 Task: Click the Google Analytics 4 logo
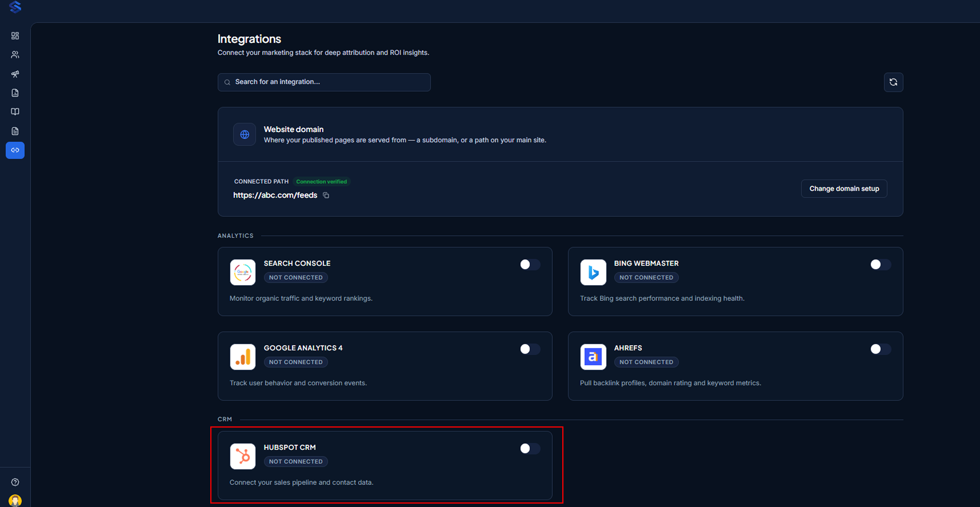243,357
